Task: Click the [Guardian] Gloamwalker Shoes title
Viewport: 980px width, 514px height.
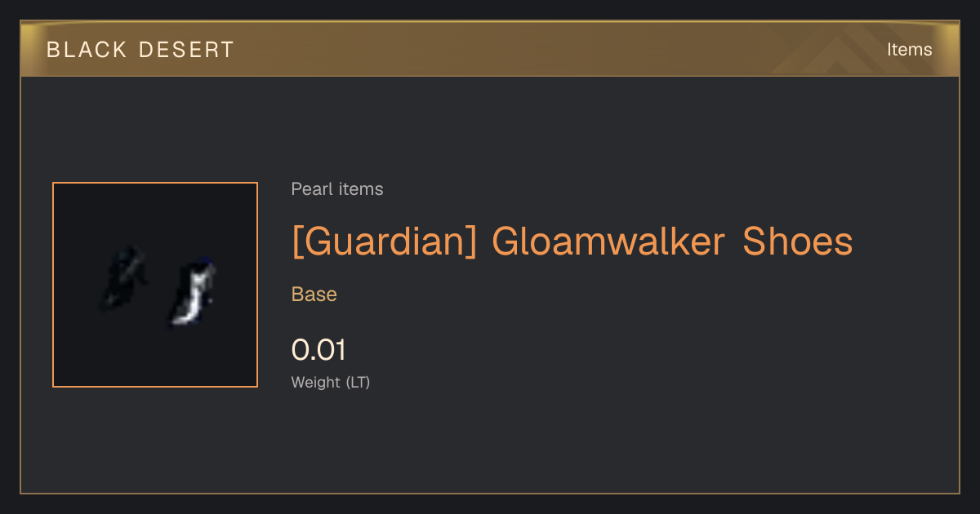Action: pos(572,242)
